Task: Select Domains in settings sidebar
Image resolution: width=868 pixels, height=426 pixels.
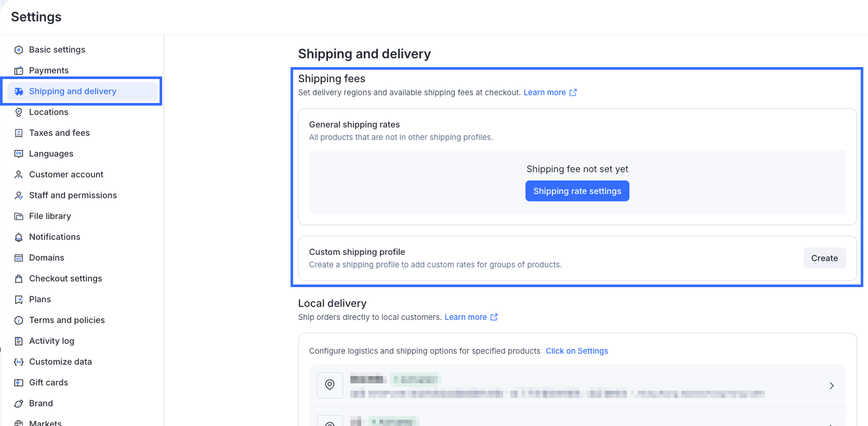Action: click(x=47, y=258)
